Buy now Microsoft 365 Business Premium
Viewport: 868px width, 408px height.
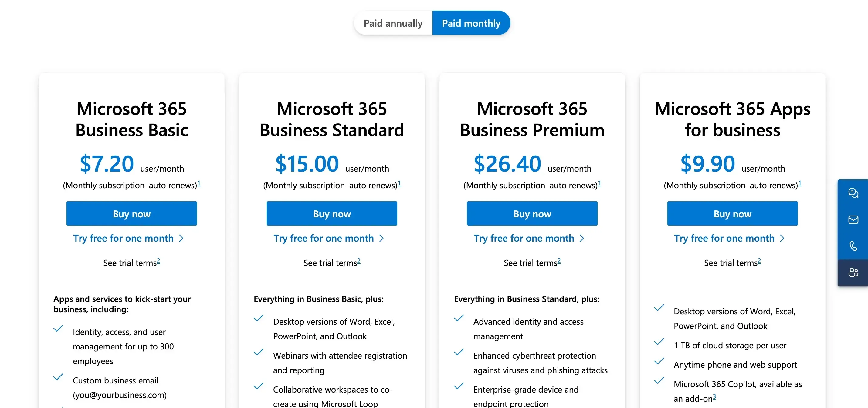coord(532,213)
